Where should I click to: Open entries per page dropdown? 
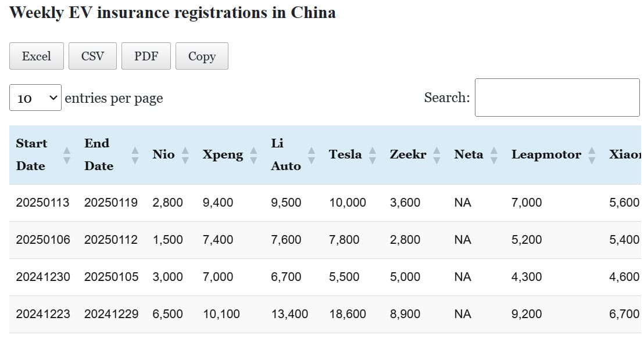(35, 98)
